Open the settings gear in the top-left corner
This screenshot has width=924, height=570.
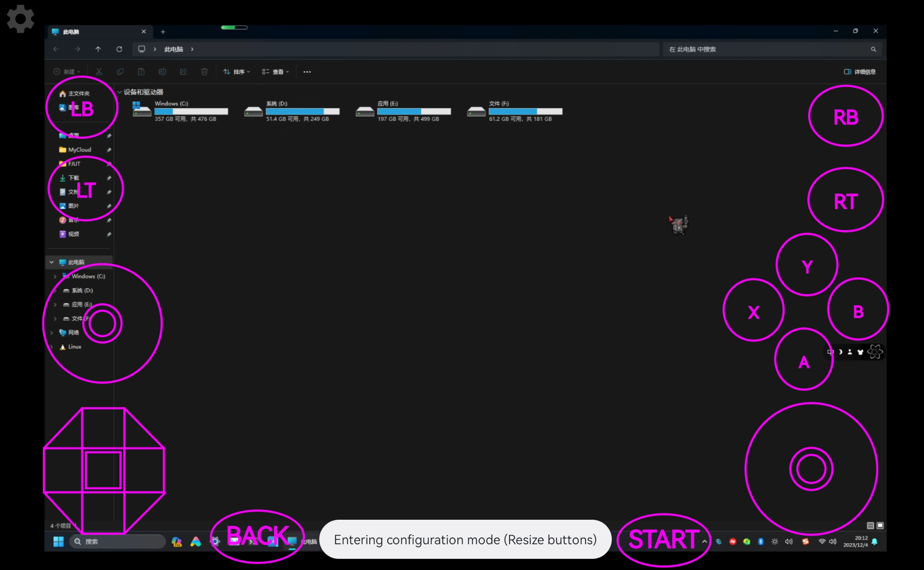pyautogui.click(x=20, y=19)
